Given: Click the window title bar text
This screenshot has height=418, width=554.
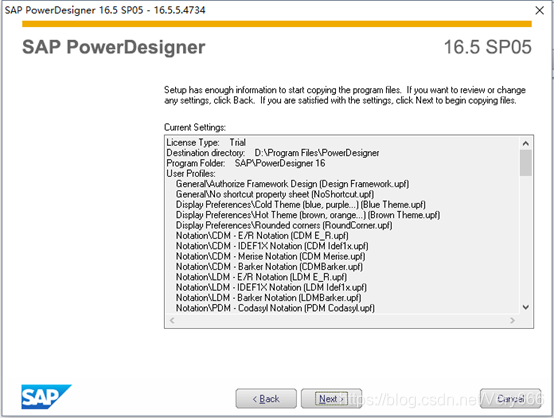Looking at the screenshot, I should (x=105, y=10).
